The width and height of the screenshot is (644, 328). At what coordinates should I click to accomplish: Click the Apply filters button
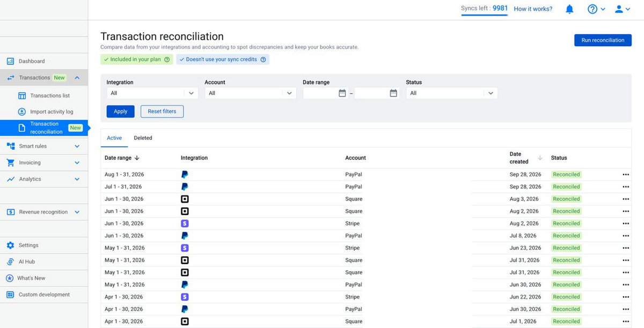tap(121, 111)
